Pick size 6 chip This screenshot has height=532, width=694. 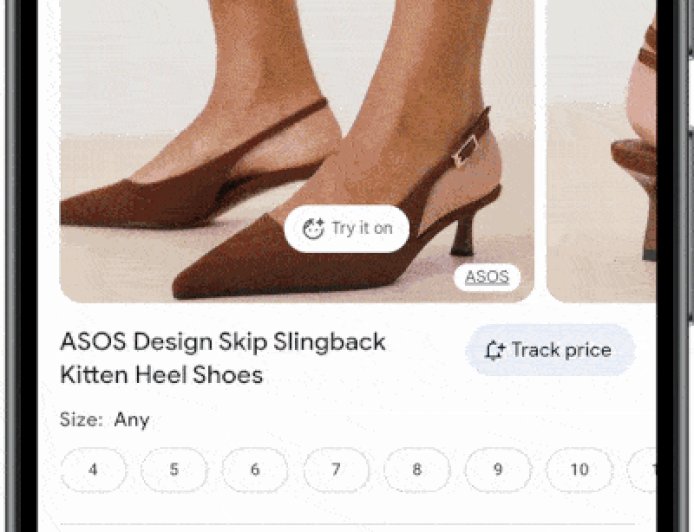pyautogui.click(x=255, y=470)
